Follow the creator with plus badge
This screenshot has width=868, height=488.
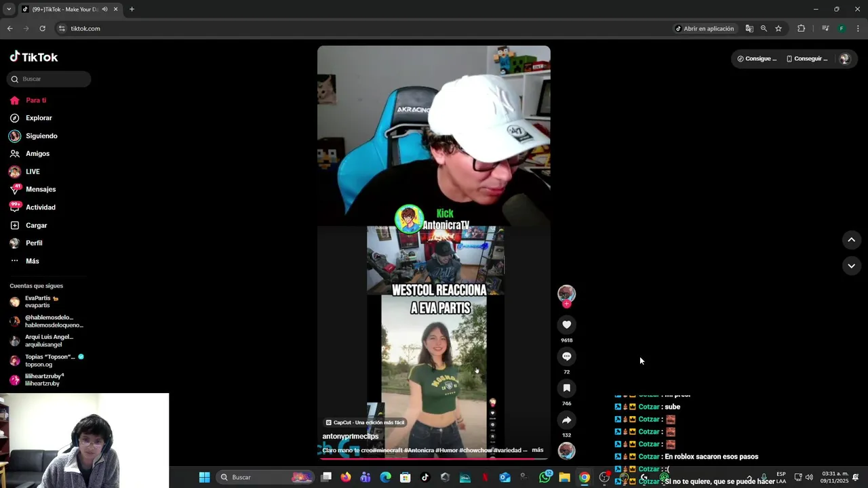pyautogui.click(x=567, y=304)
